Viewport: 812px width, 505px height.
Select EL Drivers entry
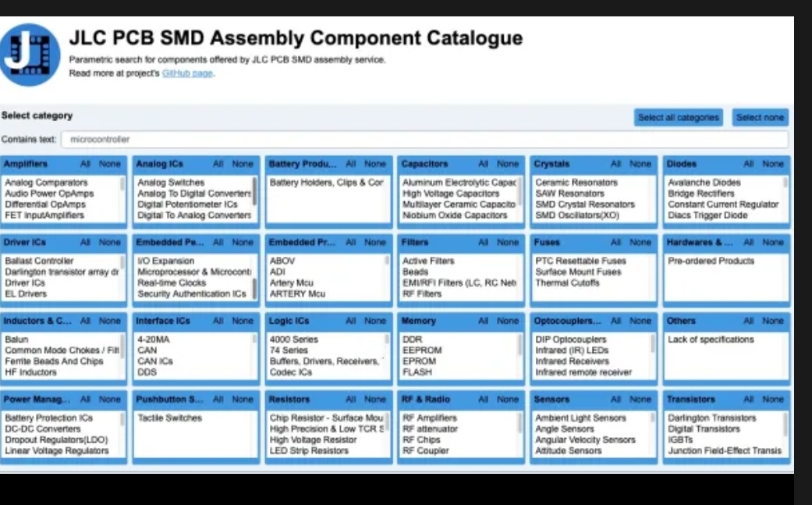point(26,293)
